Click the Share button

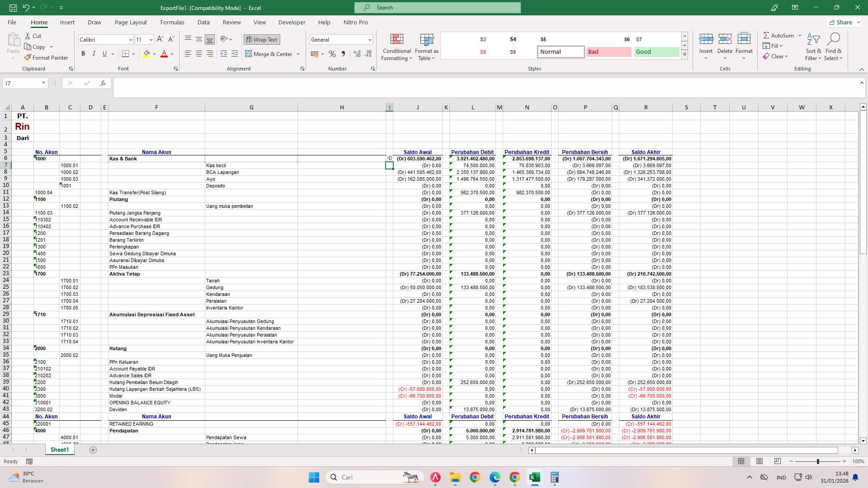click(843, 22)
